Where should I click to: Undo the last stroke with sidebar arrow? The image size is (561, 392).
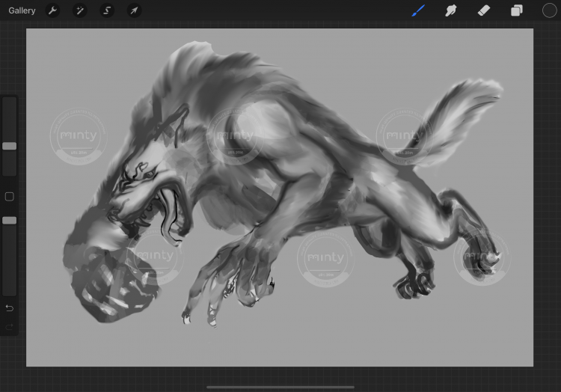coord(9,308)
